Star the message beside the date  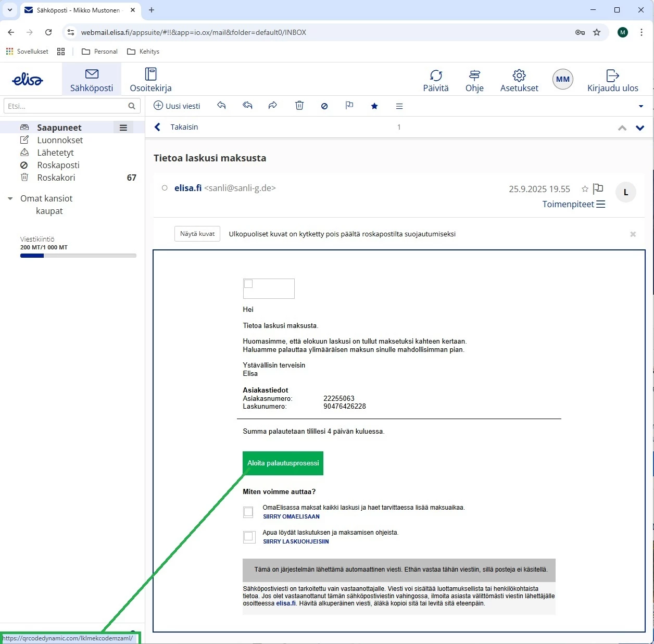(585, 188)
